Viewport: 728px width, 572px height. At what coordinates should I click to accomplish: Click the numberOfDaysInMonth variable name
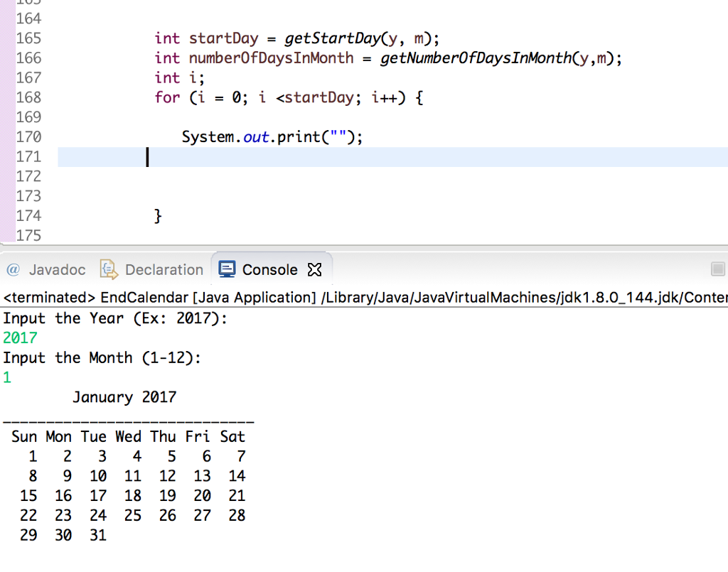click(271, 58)
